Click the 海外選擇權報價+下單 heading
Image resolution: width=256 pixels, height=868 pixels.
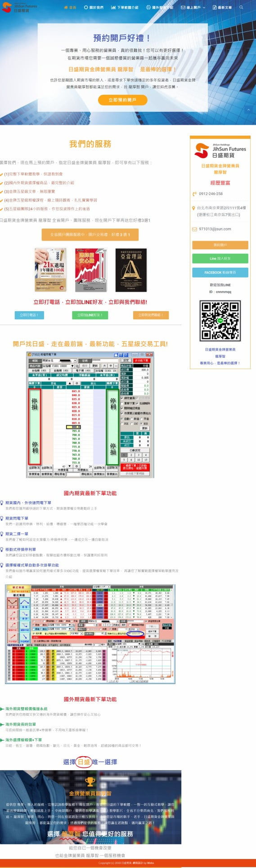(x=23, y=740)
